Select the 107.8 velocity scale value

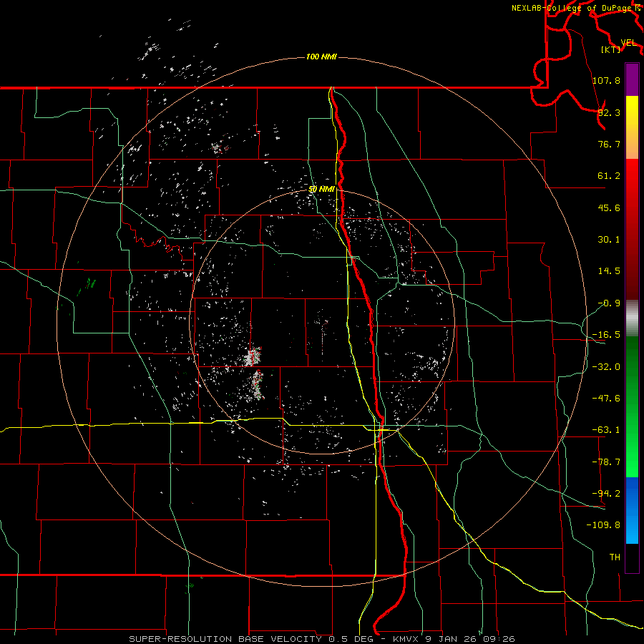(x=606, y=80)
